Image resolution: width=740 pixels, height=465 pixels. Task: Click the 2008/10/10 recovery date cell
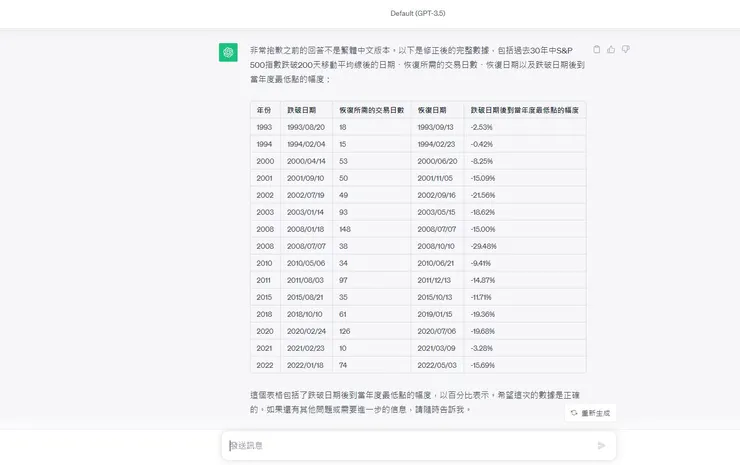[437, 246]
